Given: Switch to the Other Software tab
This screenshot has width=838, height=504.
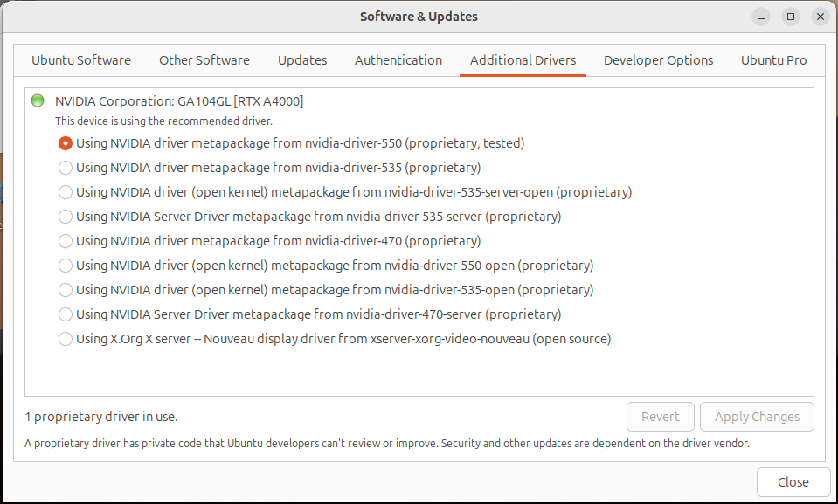Looking at the screenshot, I should point(204,60).
